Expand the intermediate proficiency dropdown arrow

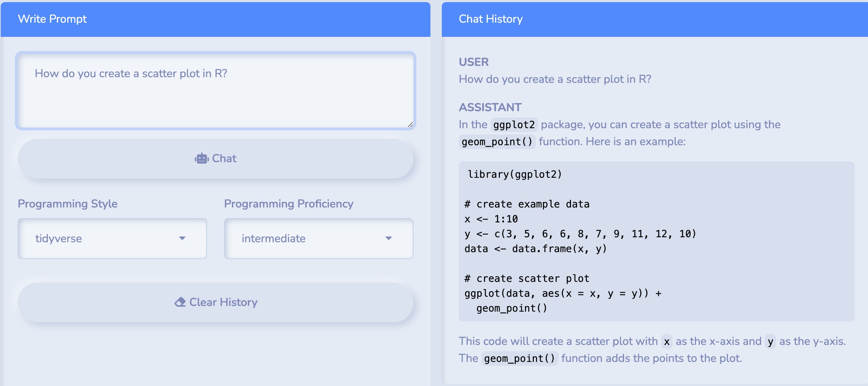(389, 238)
